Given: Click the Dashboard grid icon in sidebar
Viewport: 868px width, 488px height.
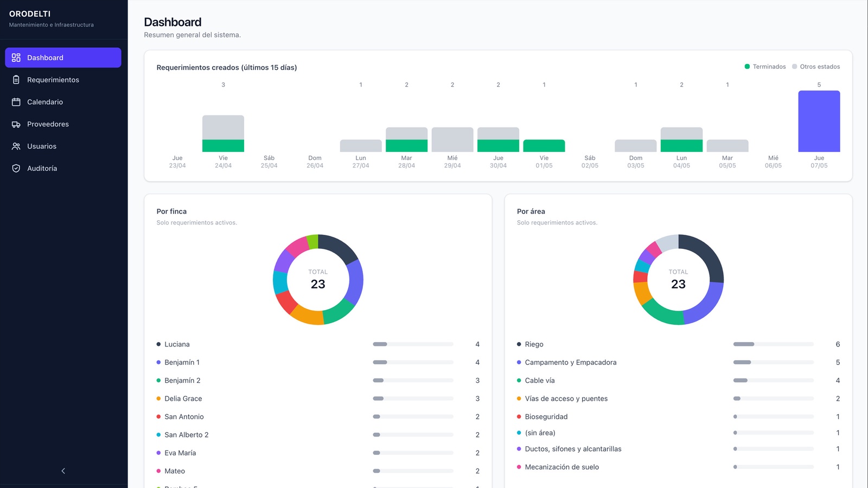Looking at the screenshot, I should point(16,57).
